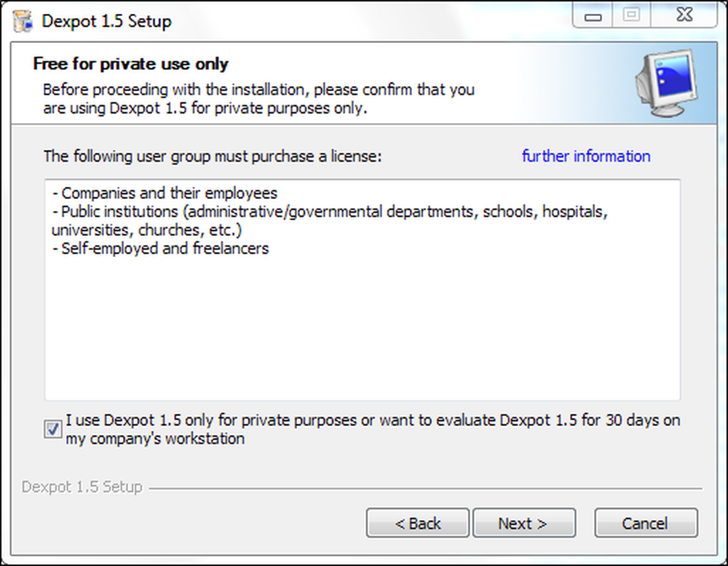Click the Dexpot installer icon in title bar
728x566 pixels.
23,21
